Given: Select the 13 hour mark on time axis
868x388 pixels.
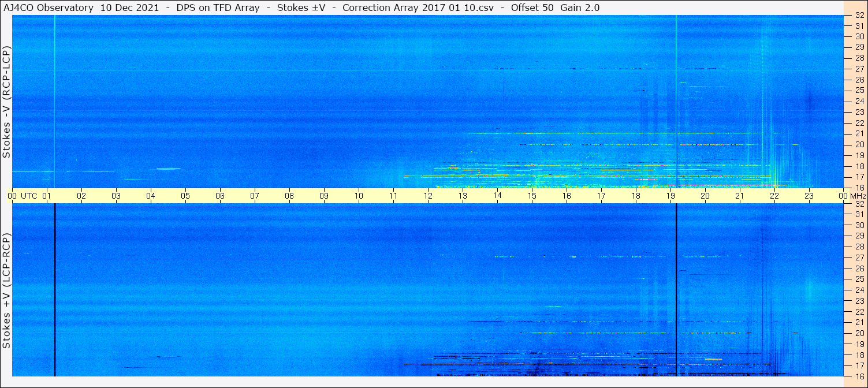Looking at the screenshot, I should tap(463, 196).
